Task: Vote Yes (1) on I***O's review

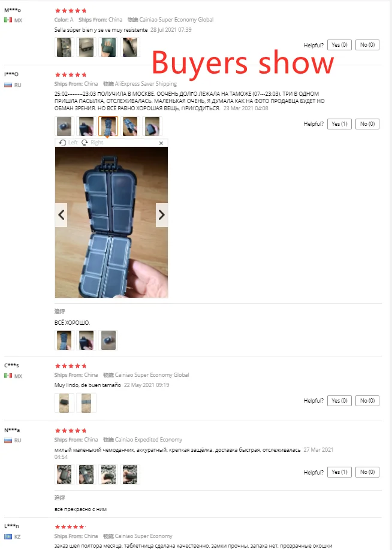Action: (x=339, y=124)
